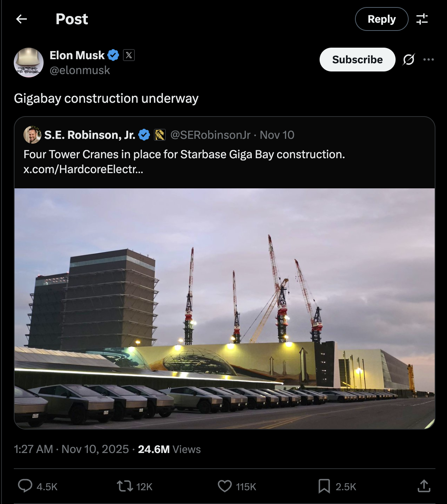Click Elon Musk's blue verified badge
The width and height of the screenshot is (447, 504).
click(114, 55)
